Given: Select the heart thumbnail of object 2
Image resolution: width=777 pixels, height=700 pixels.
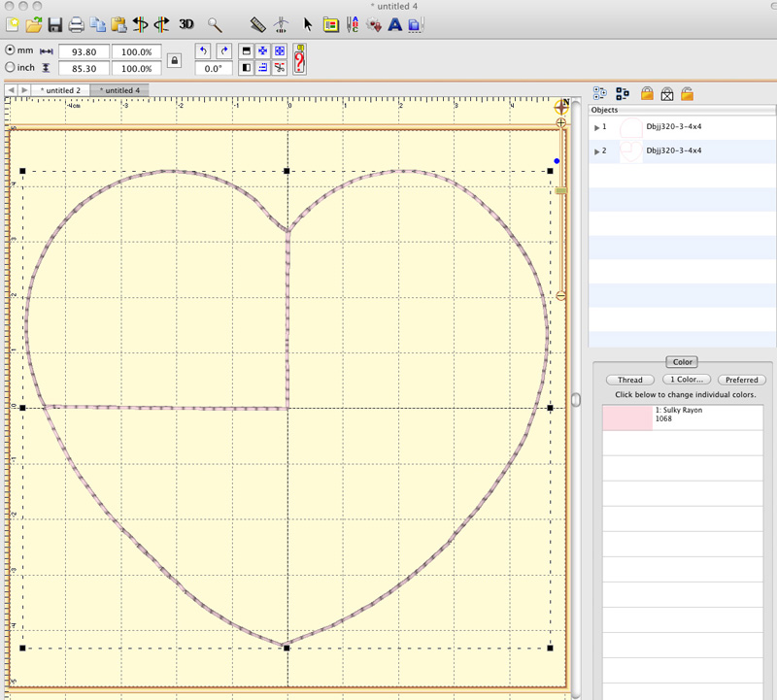Looking at the screenshot, I should (630, 151).
